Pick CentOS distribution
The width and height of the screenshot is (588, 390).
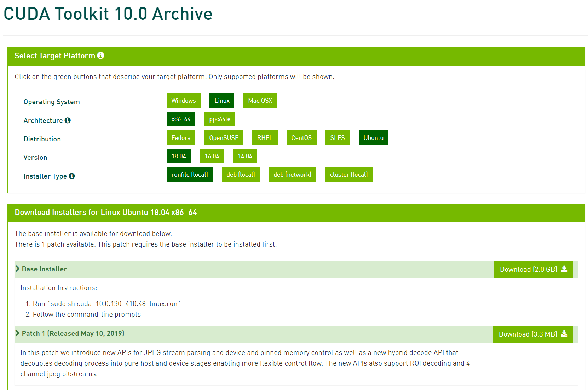coord(301,138)
